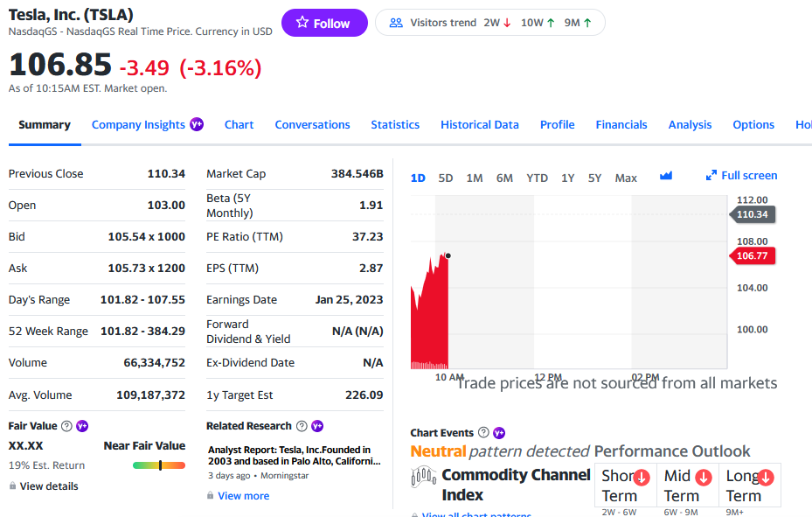This screenshot has width=812, height=517.
Task: Select the 1Y chart range
Action: pyautogui.click(x=568, y=178)
